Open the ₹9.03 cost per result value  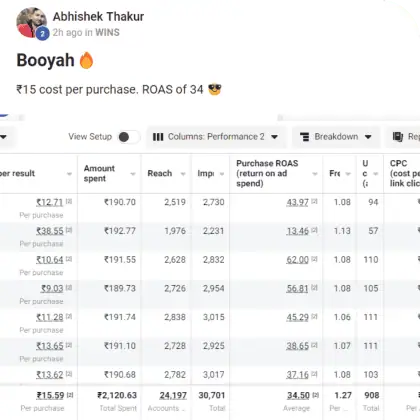(52, 288)
